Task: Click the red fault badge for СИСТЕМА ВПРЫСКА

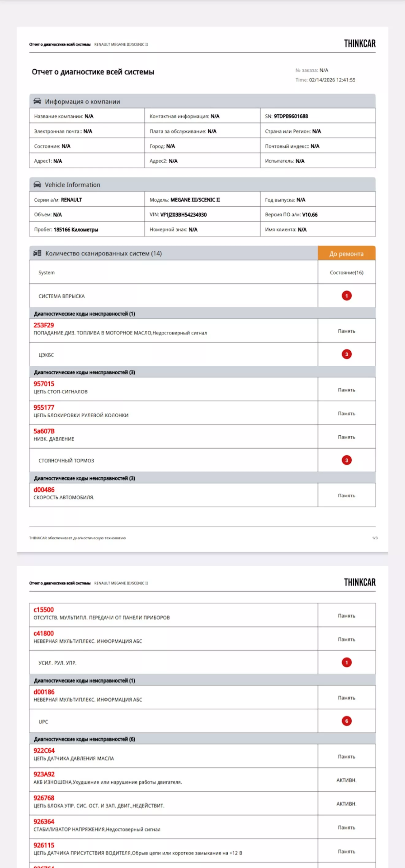Action: 346,295
